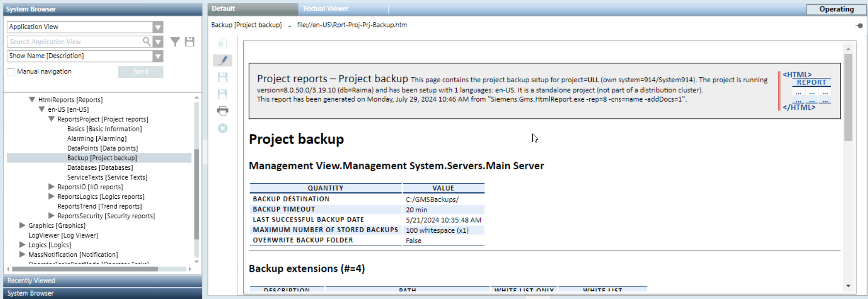Select the edit pen tool icon
The height and width of the screenshot is (299, 868).
[x=223, y=60]
